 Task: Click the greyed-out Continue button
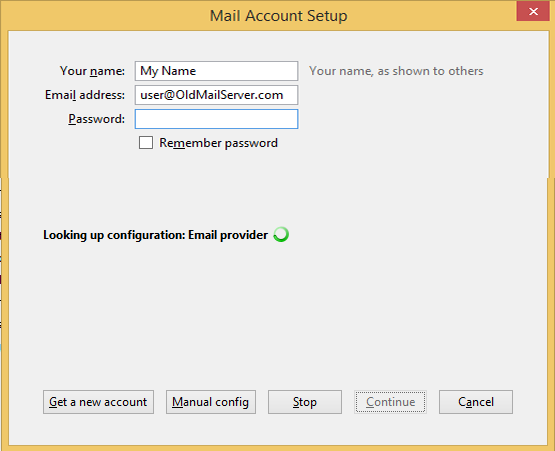pos(390,402)
